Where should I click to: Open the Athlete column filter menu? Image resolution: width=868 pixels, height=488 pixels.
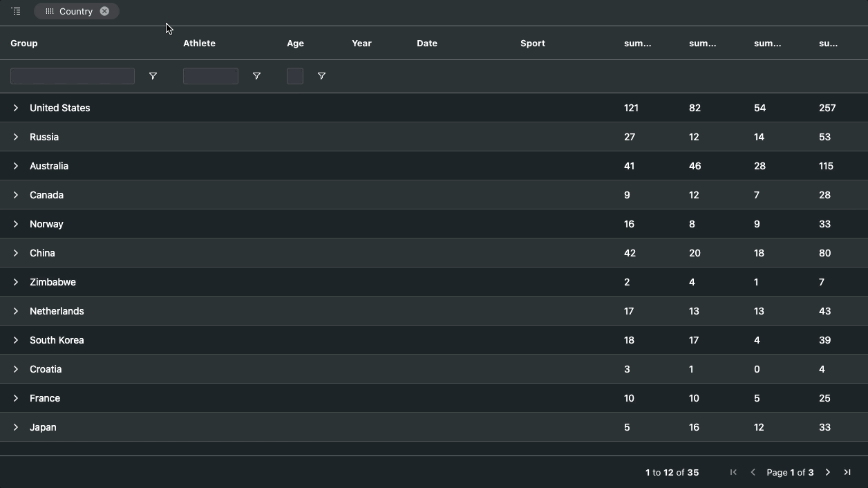[x=256, y=76]
